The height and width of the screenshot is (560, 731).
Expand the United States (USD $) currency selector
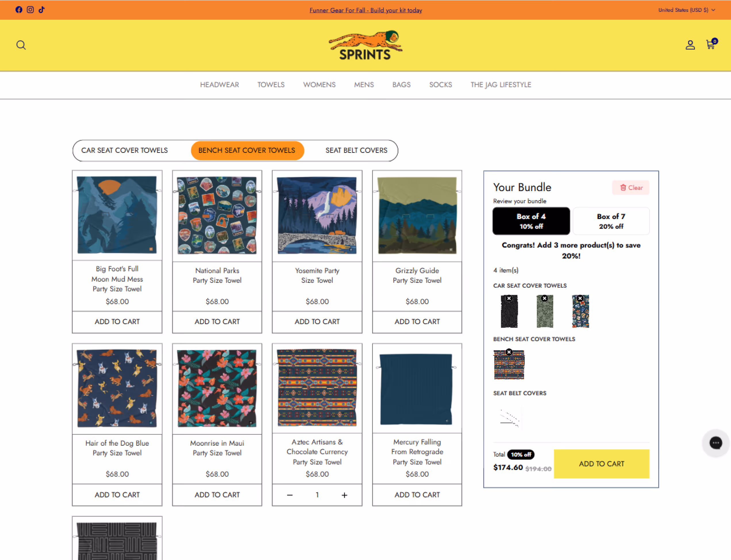point(686,10)
